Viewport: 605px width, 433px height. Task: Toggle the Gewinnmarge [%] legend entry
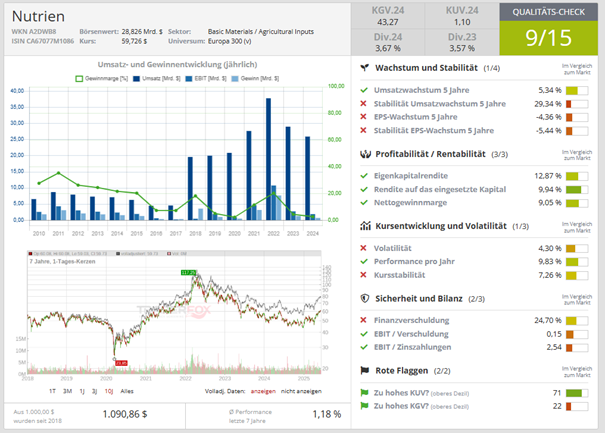point(101,78)
